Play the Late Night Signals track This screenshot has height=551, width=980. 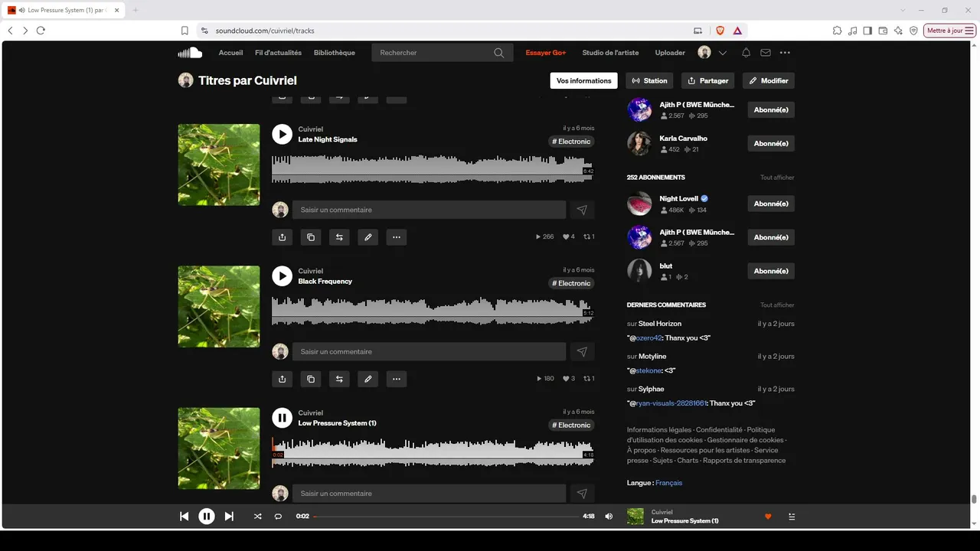(x=282, y=134)
